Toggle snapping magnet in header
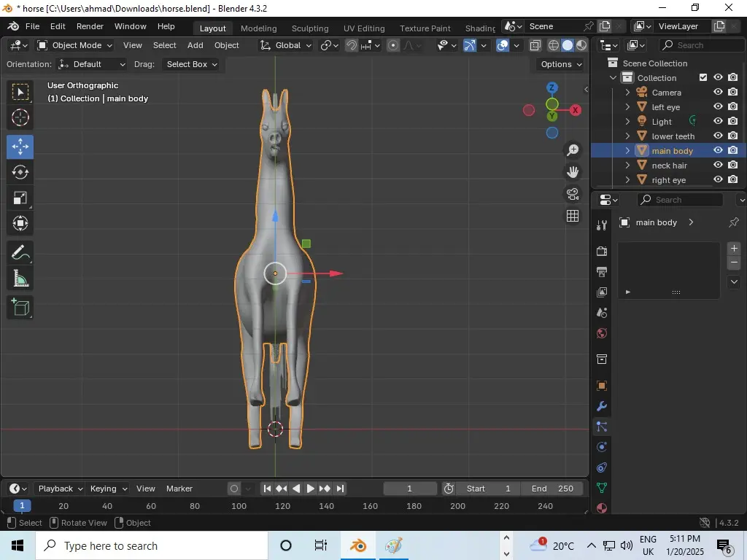This screenshot has height=560, width=747. point(352,45)
